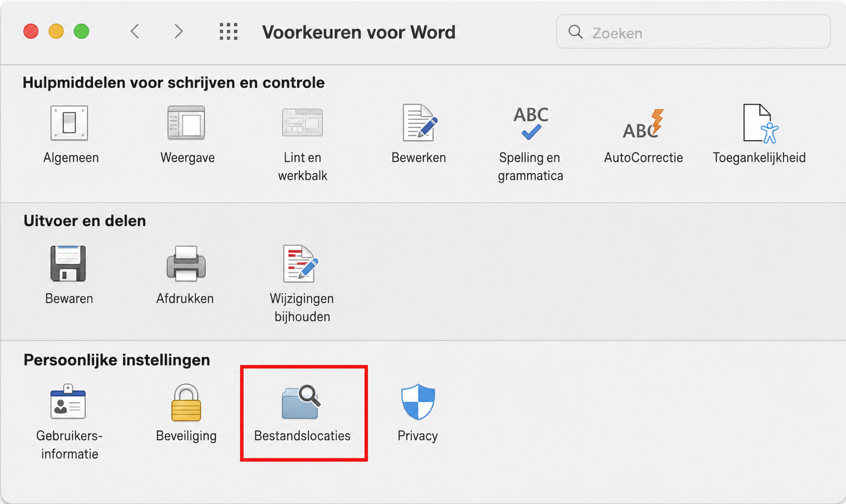846x504 pixels.
Task: Open Toegankelijkheid settings
Action: [760, 123]
